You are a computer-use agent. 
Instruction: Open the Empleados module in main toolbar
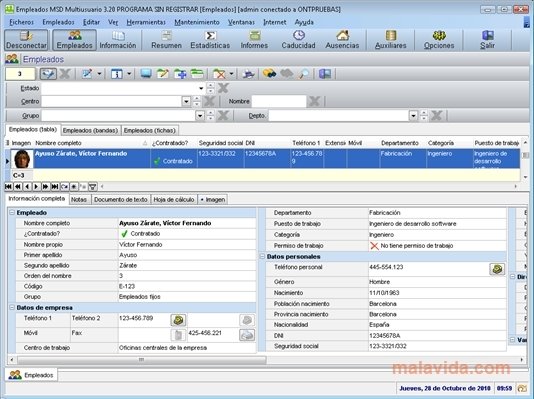tap(74, 40)
